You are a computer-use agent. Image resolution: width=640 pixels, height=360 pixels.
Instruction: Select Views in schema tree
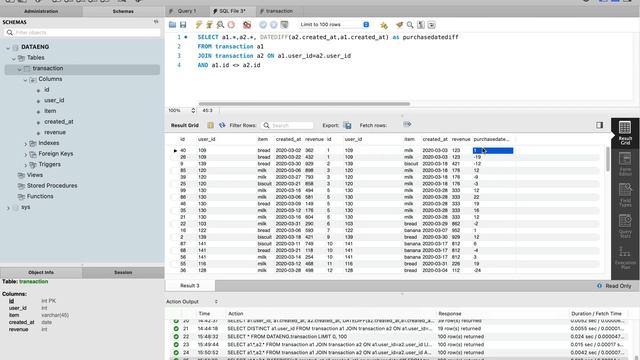coord(35,175)
